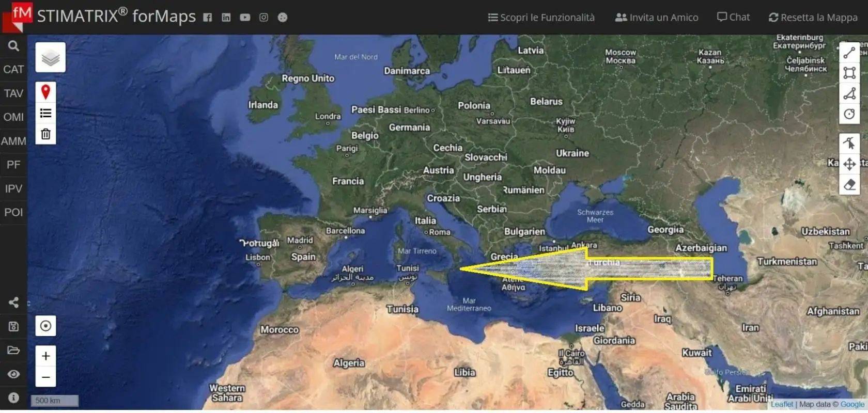Toggle visibility with the eye icon

(13, 374)
